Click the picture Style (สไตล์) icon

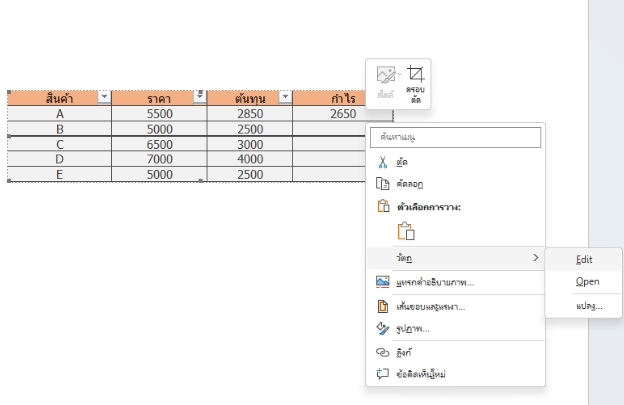click(x=385, y=74)
